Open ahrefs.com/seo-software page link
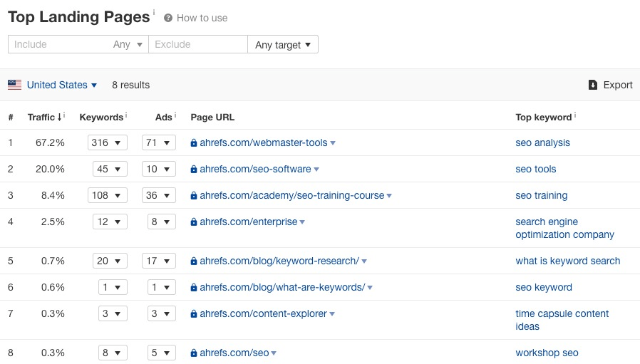 255,169
